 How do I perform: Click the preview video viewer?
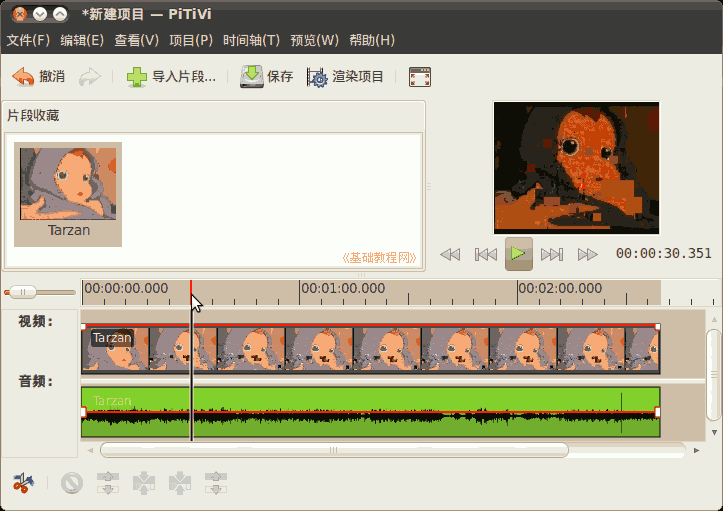576,168
